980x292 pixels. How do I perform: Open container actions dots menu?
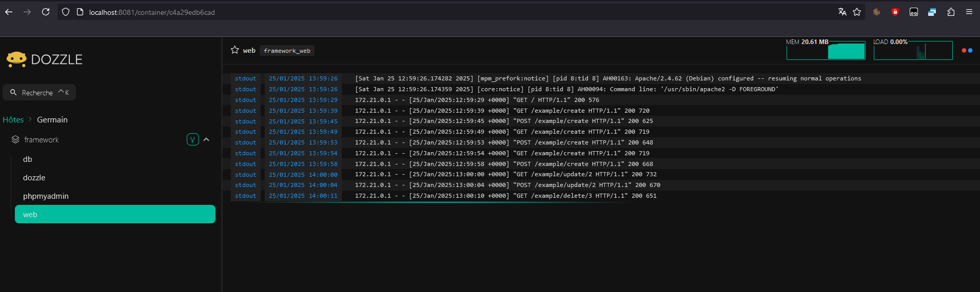point(967,50)
